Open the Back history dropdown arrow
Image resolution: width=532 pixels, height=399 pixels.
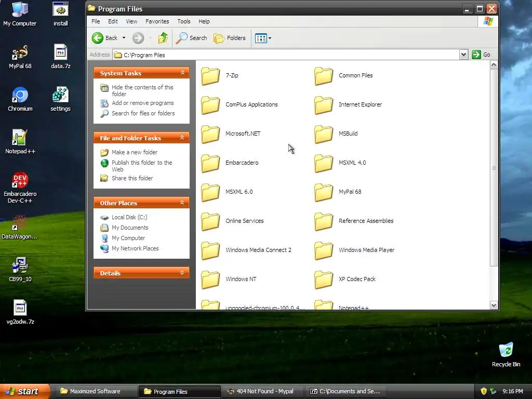pos(124,38)
